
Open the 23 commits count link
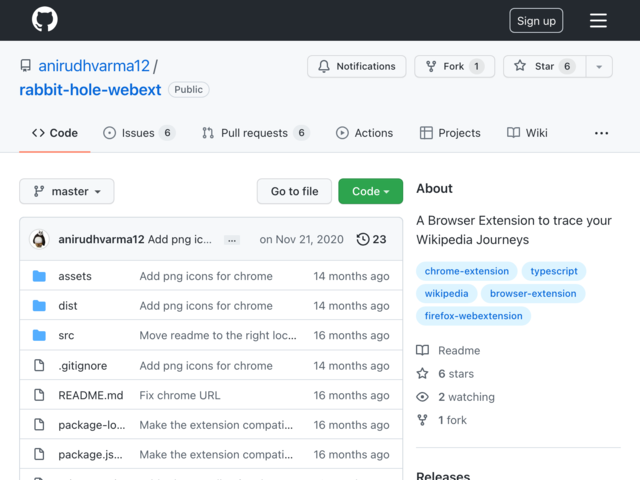pyautogui.click(x=371, y=239)
